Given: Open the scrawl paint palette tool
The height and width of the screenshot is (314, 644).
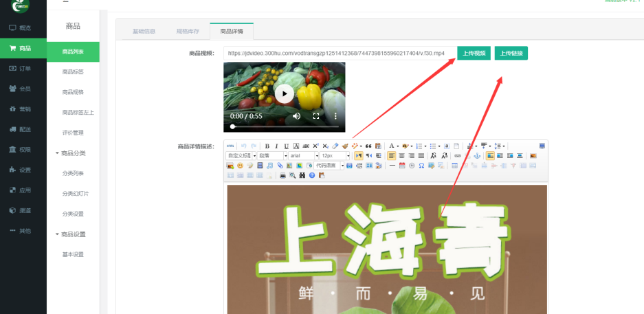Looking at the screenshot, I should pos(250,166).
